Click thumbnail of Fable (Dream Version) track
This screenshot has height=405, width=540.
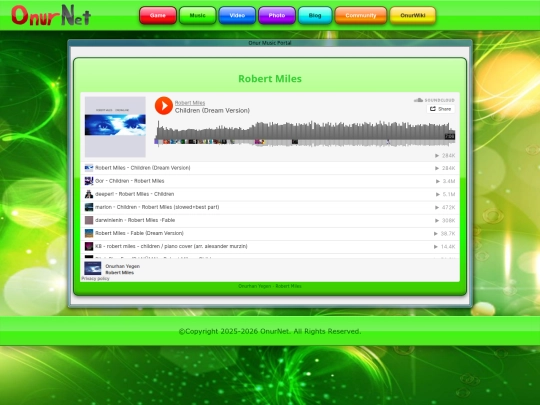pyautogui.click(x=89, y=233)
